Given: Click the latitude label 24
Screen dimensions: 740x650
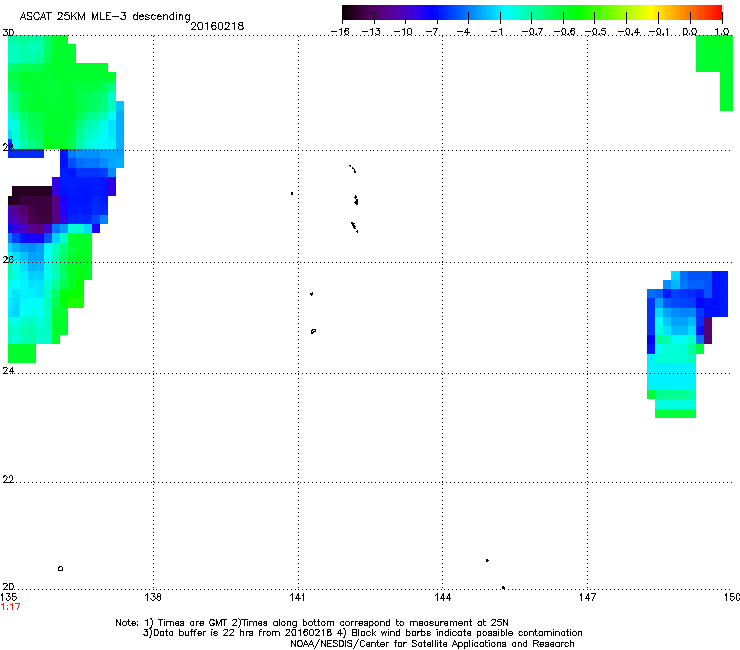Looking at the screenshot, I should point(8,371).
